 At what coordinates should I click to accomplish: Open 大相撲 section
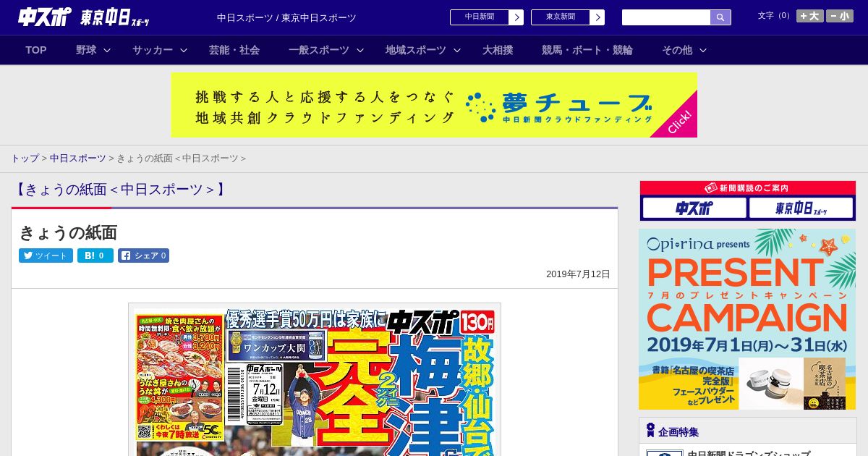[x=498, y=50]
